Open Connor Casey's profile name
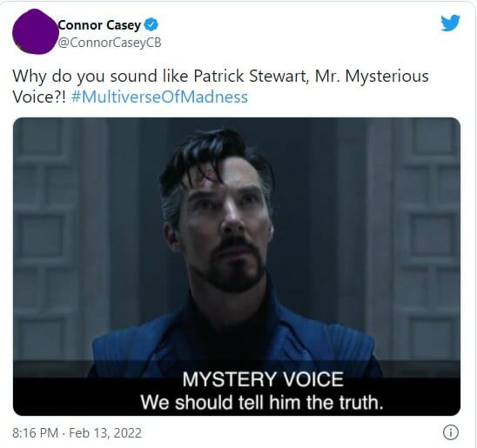Screen dimensions: 477x448 tap(100, 25)
